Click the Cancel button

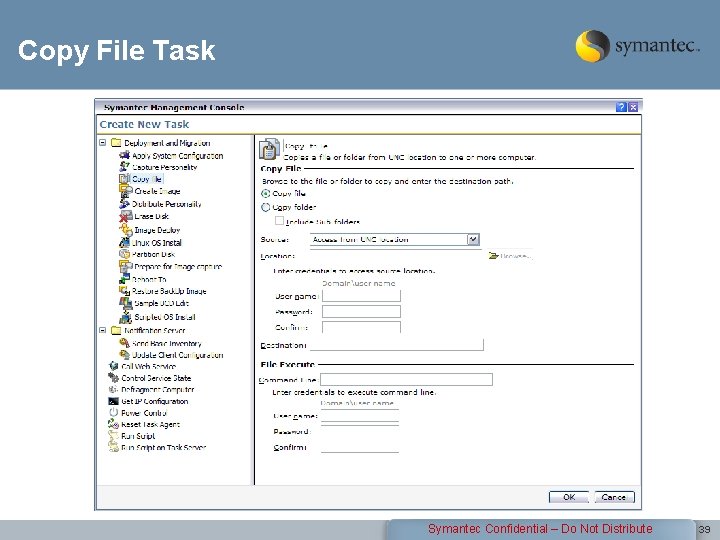614,497
